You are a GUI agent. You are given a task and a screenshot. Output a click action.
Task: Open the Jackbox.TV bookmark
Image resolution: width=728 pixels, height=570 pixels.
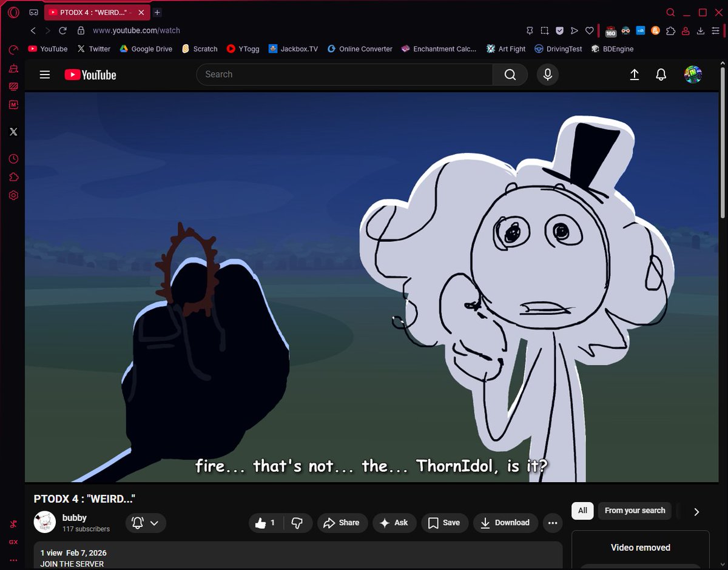click(x=294, y=49)
